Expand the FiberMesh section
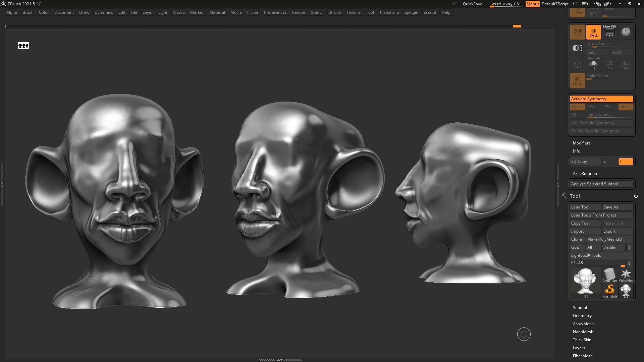The width and height of the screenshot is (644, 362). click(x=583, y=356)
